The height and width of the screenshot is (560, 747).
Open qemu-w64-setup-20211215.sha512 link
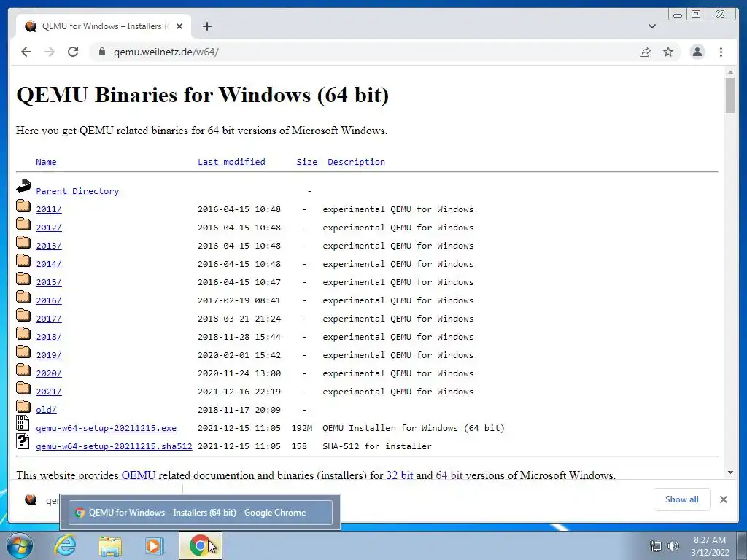click(x=114, y=446)
